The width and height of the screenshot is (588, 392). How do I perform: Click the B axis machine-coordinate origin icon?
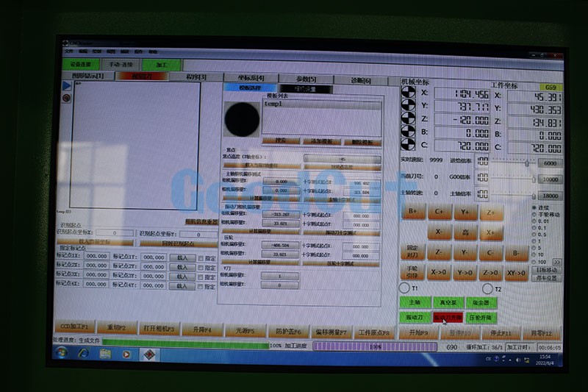(409, 132)
